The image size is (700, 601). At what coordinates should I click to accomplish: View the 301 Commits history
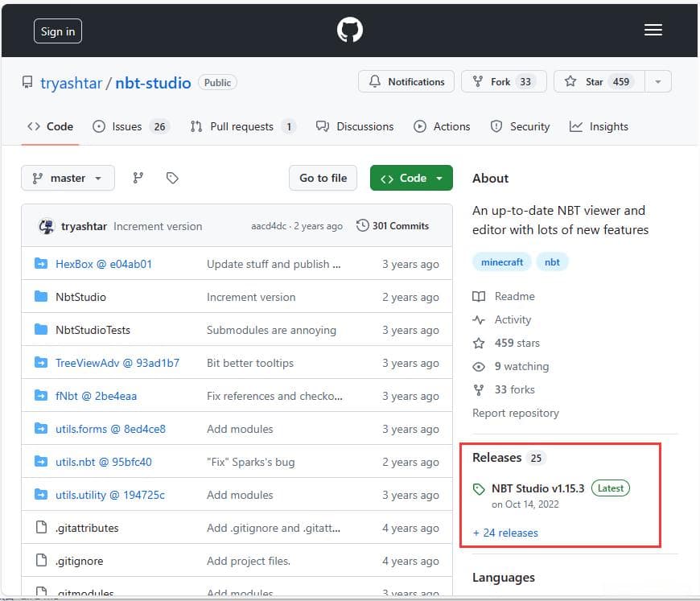pos(393,226)
